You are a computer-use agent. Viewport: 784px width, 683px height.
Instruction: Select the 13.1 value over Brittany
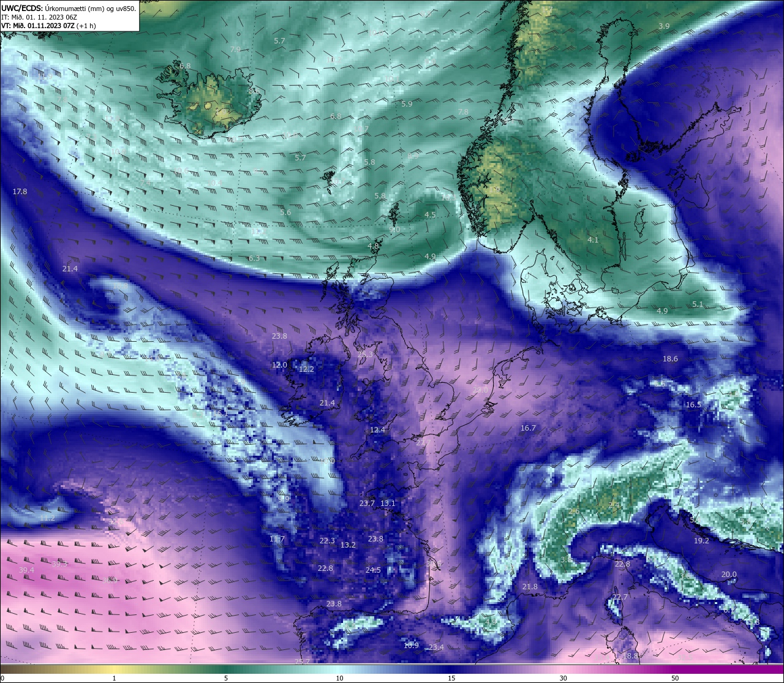[388, 504]
